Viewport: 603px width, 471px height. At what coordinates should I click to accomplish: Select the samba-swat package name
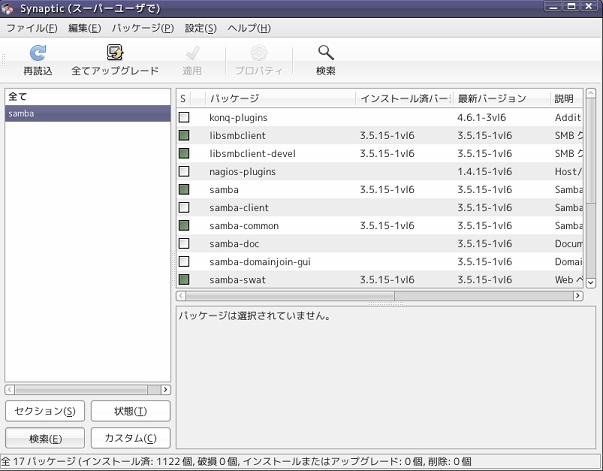coord(237,280)
